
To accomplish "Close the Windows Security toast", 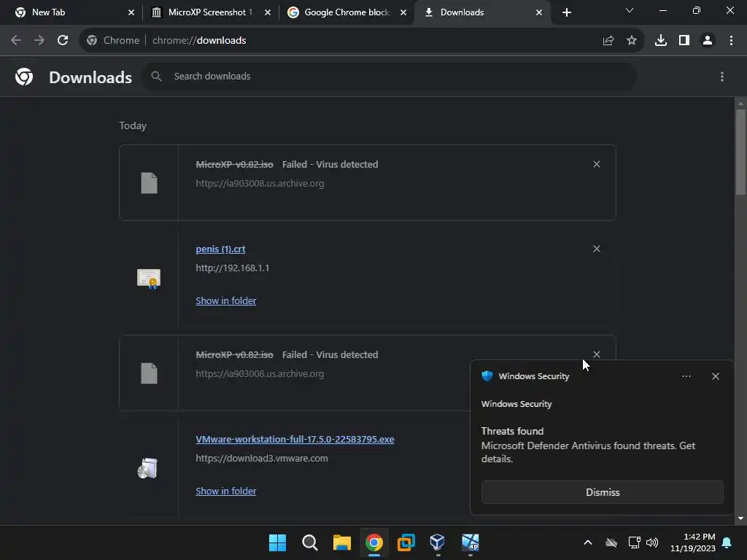I will pos(716,376).
